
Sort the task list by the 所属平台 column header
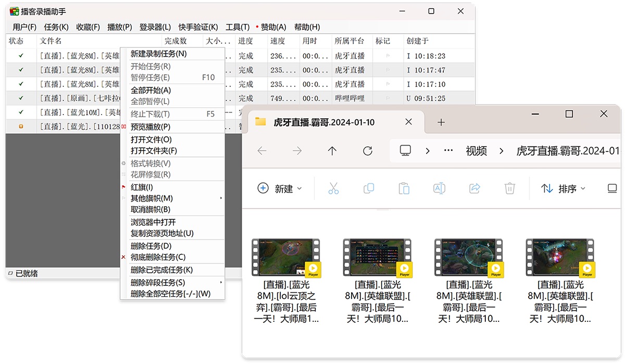click(352, 41)
